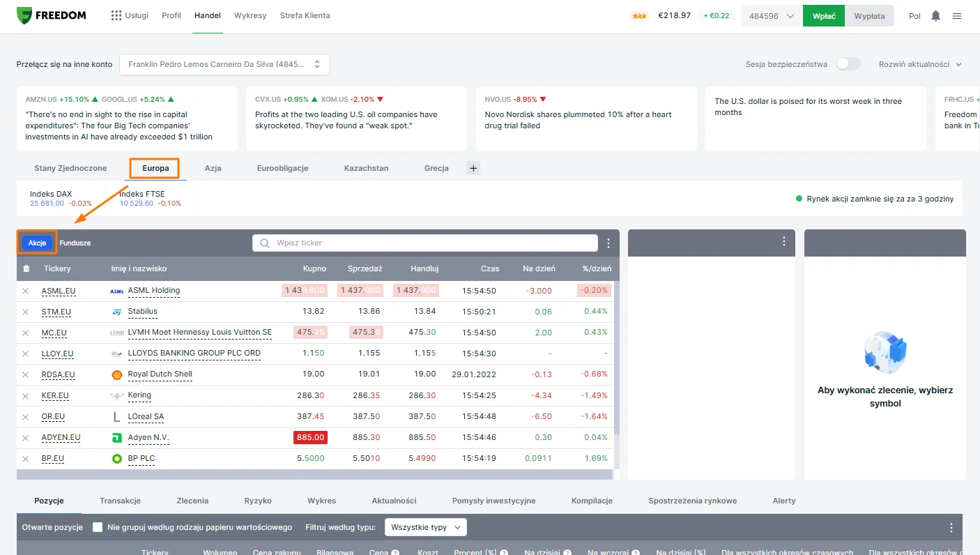The image size is (980, 555).
Task: Add a new market tab with the plus button
Action: 473,168
